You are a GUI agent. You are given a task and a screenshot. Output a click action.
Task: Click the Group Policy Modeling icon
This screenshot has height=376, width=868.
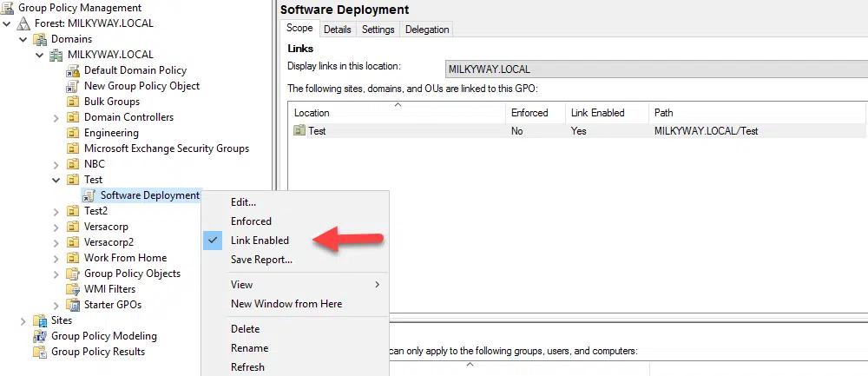pyautogui.click(x=40, y=336)
